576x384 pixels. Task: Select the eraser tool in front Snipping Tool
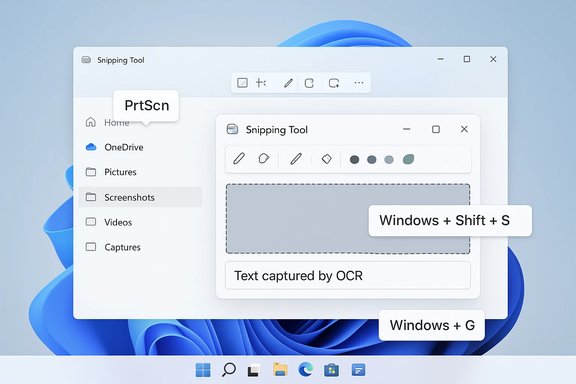[x=327, y=159]
